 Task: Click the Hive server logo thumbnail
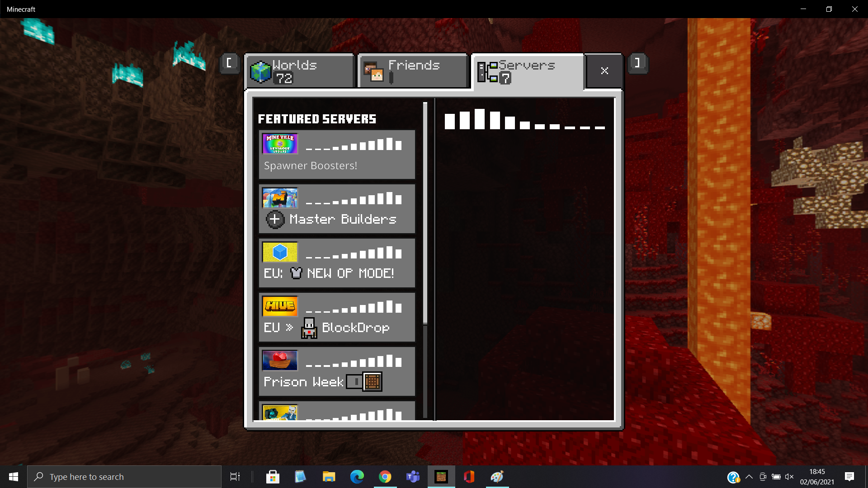tap(280, 306)
